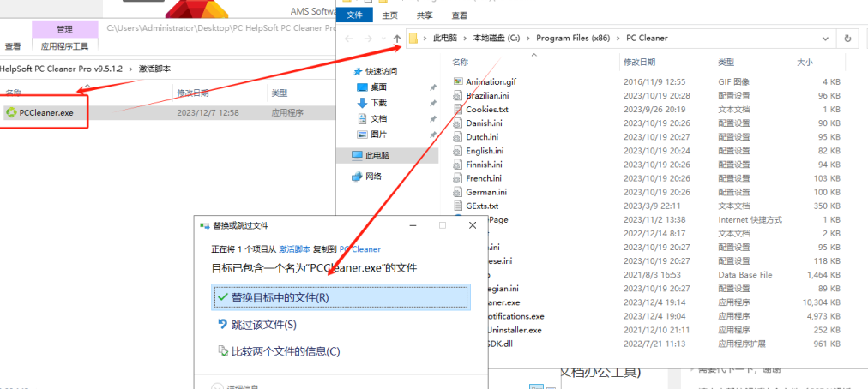Image resolution: width=868 pixels, height=389 pixels.
Task: Click Program Files (x86) breadcrumb segment
Action: tap(573, 39)
